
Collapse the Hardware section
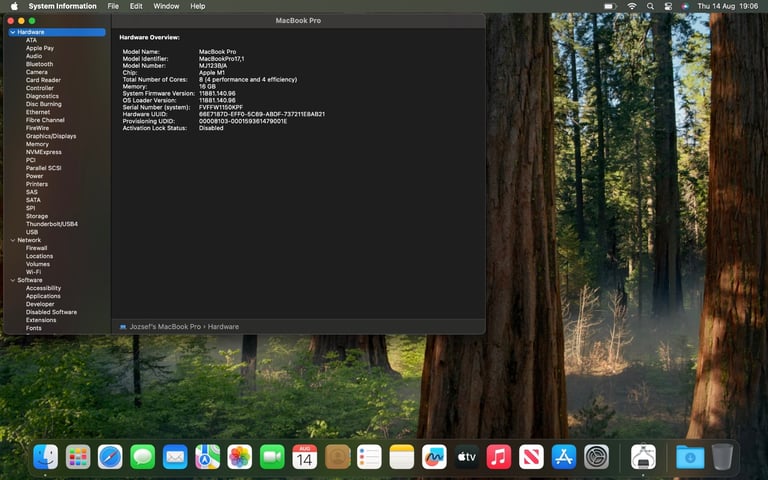(x=12, y=32)
